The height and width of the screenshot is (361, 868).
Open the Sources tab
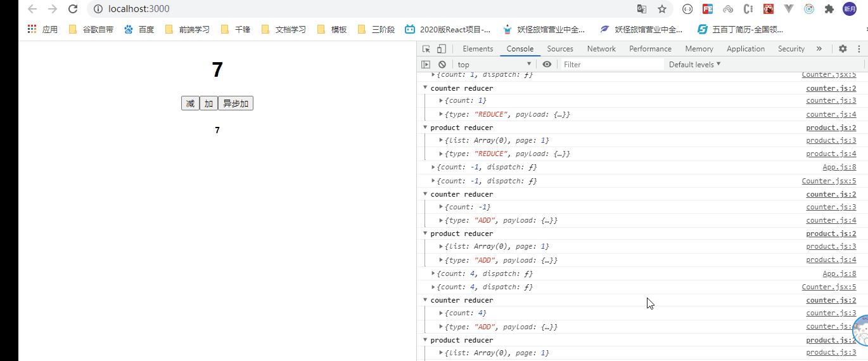coord(560,49)
